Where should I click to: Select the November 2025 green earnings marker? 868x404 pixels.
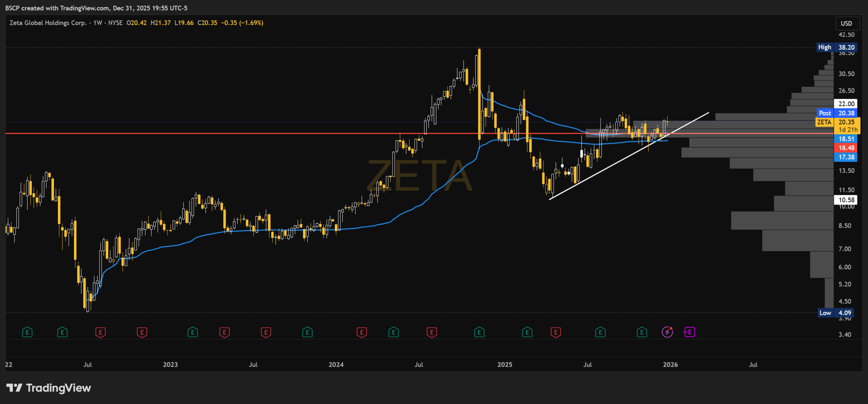pyautogui.click(x=642, y=333)
